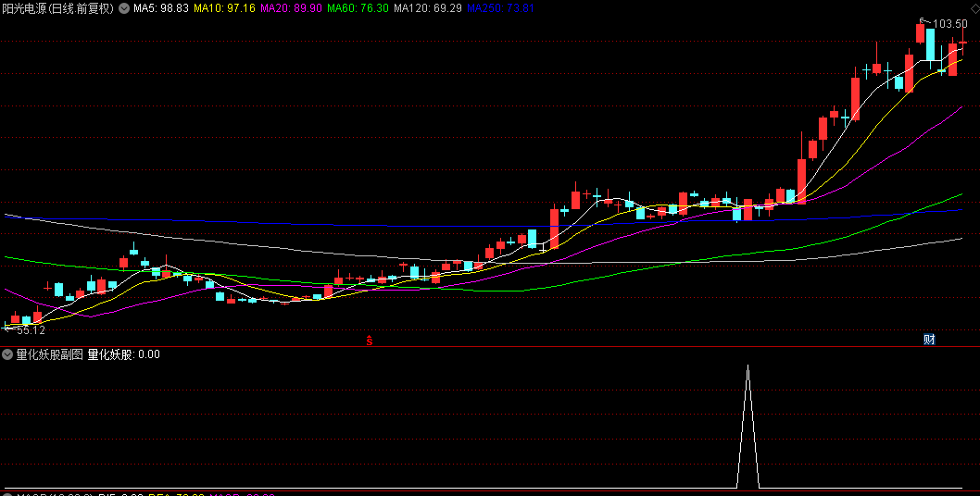Click the 55.12 low price label
Viewport: 980px width, 496px height.
click(x=31, y=329)
